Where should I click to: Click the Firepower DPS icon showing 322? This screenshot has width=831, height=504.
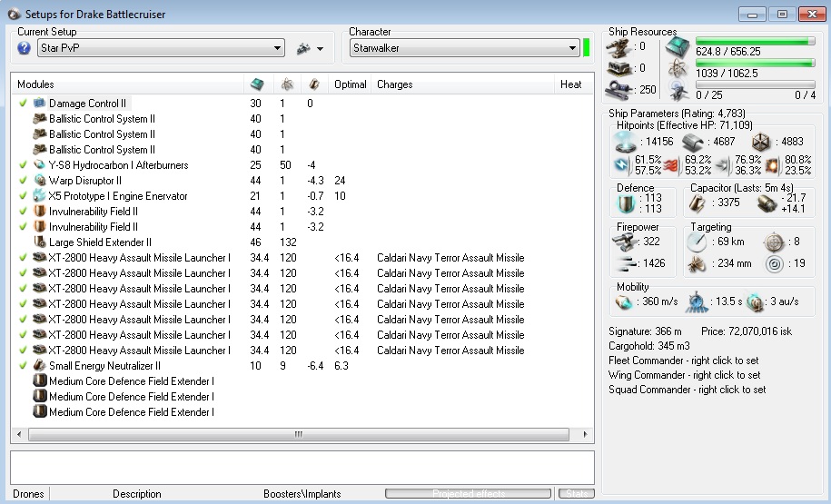pyautogui.click(x=625, y=242)
